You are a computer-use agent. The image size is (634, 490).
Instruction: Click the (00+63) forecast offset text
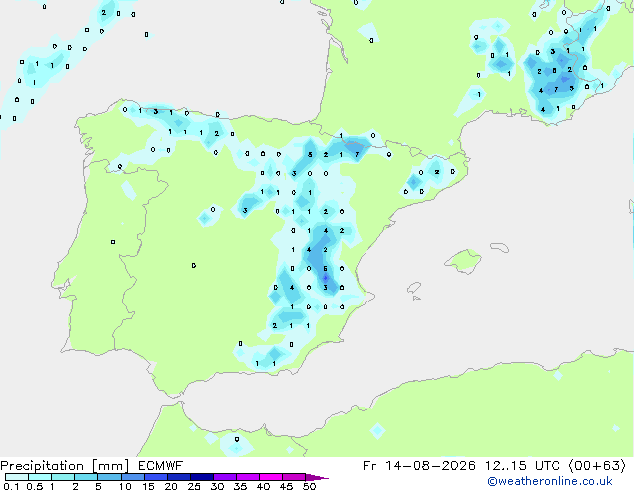tap(597, 466)
